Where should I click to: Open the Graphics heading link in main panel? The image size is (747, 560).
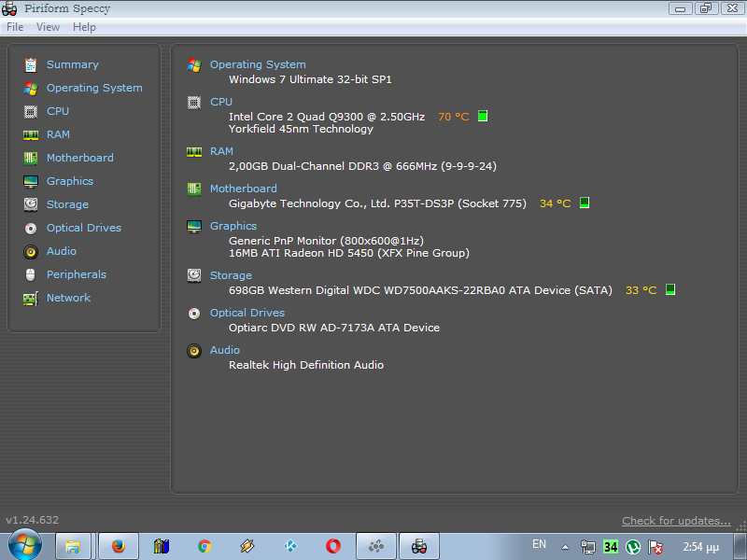pyautogui.click(x=233, y=226)
